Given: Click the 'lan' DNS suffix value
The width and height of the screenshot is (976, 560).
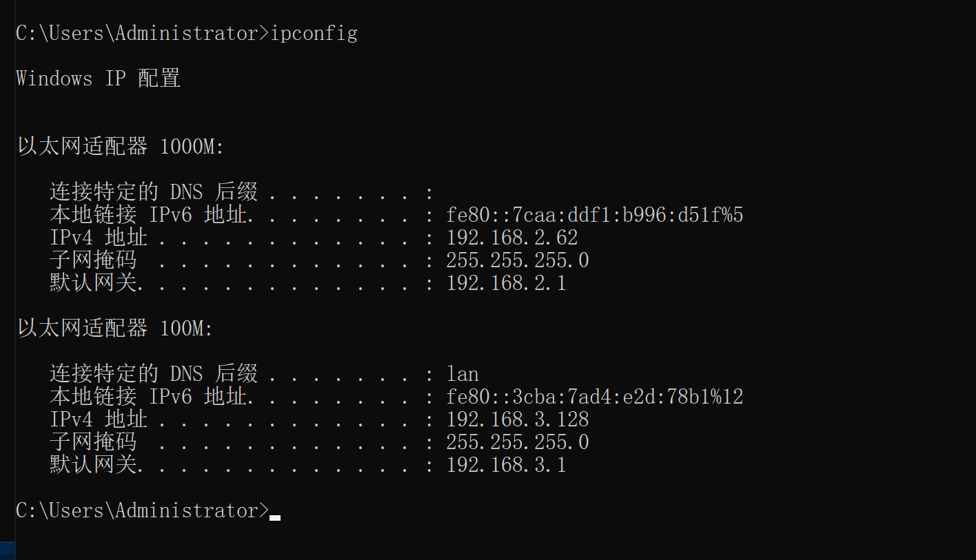Looking at the screenshot, I should tap(462, 374).
